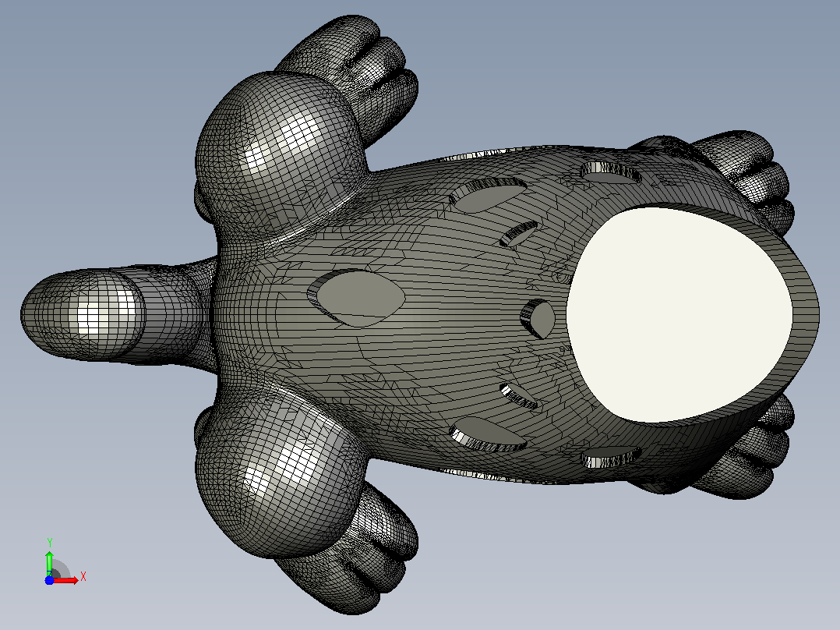Select the largest oval recess in the body center
This screenshot has height=630, width=840.
(356, 298)
